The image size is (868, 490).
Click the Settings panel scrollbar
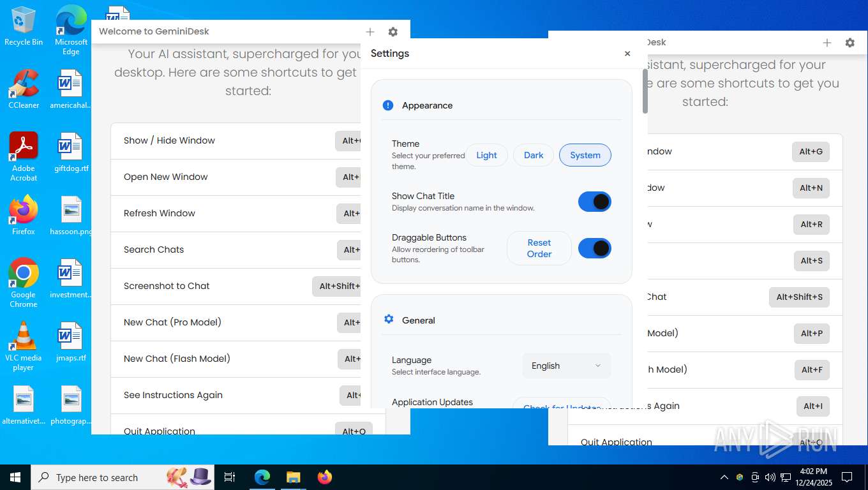[x=645, y=91]
